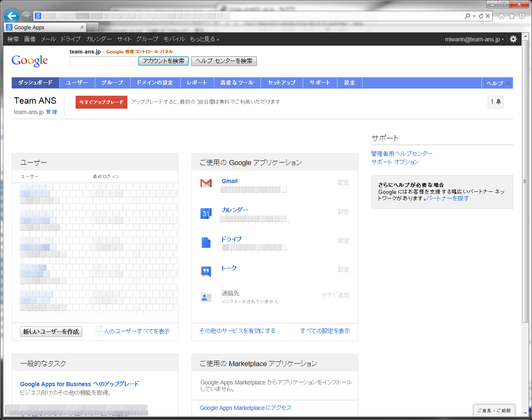
Task: Click the Drive app icon
Action: coord(206,242)
